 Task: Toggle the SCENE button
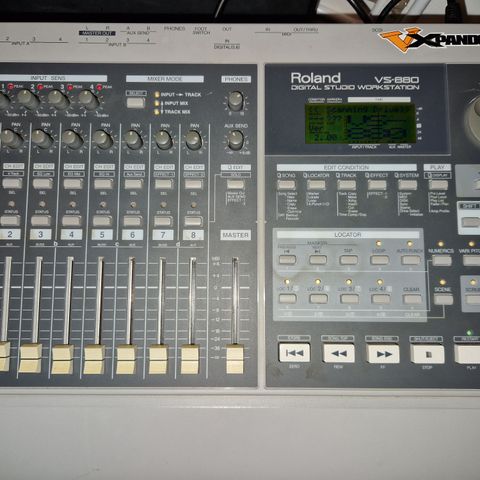[443, 300]
